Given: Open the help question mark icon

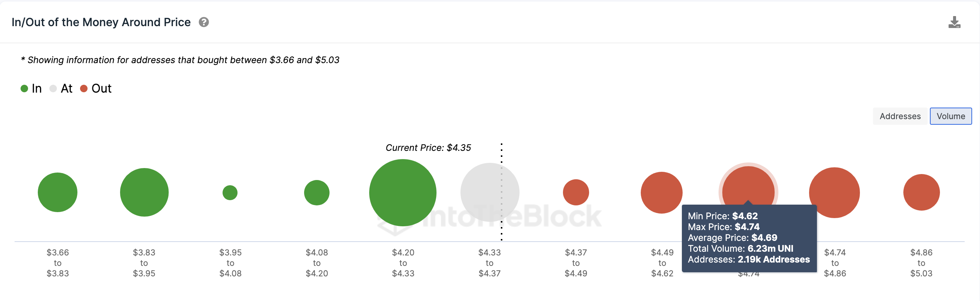Looking at the screenshot, I should (204, 22).
